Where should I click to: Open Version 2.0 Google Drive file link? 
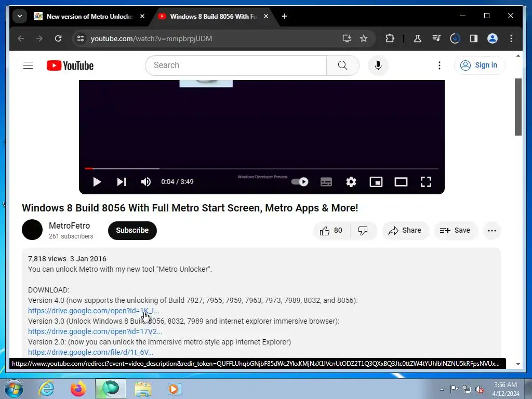tap(90, 352)
